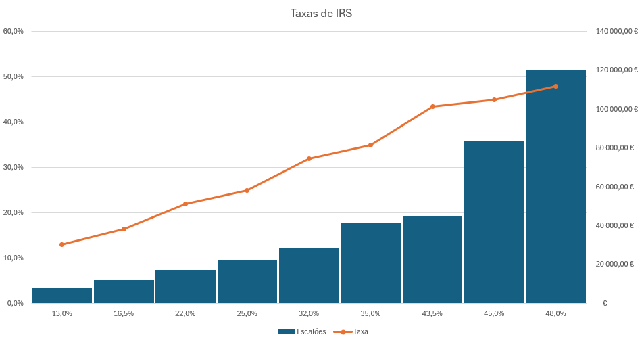Click the 16,5% horizontal axis label
Image resolution: width=644 pixels, height=343 pixels.
(x=124, y=313)
